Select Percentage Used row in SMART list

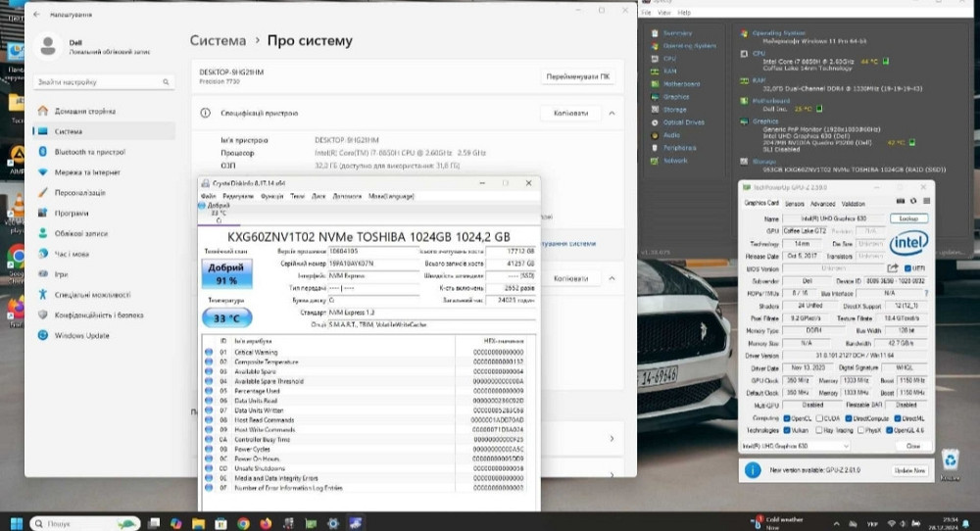(x=367, y=391)
